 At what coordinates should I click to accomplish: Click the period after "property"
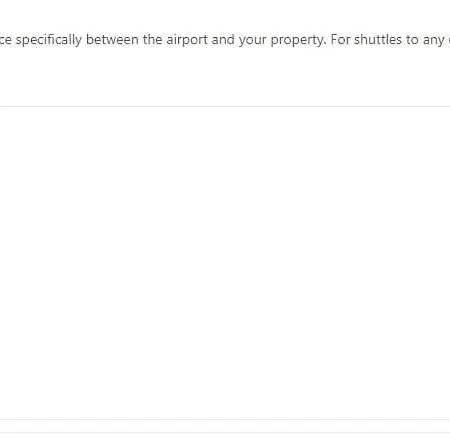click(x=324, y=44)
